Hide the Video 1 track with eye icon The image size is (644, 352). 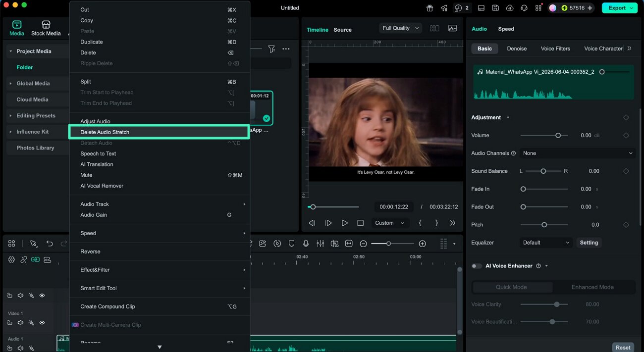pos(42,323)
